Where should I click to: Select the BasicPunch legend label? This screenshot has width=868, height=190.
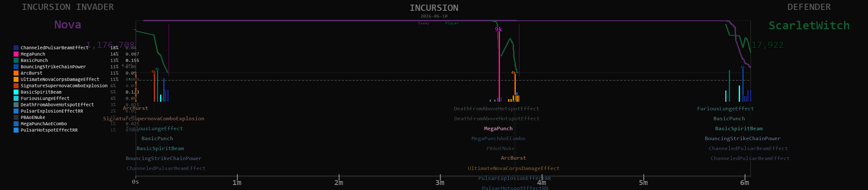tap(34, 60)
